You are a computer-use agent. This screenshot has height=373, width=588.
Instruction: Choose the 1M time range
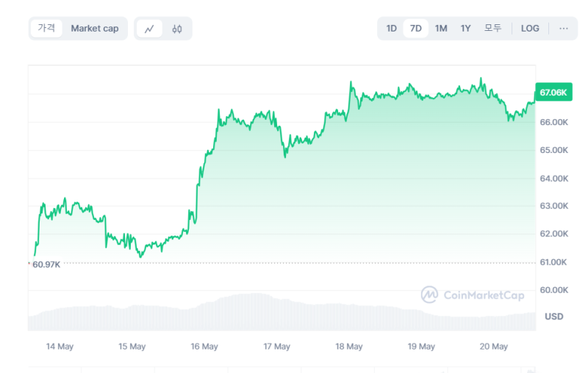(441, 28)
